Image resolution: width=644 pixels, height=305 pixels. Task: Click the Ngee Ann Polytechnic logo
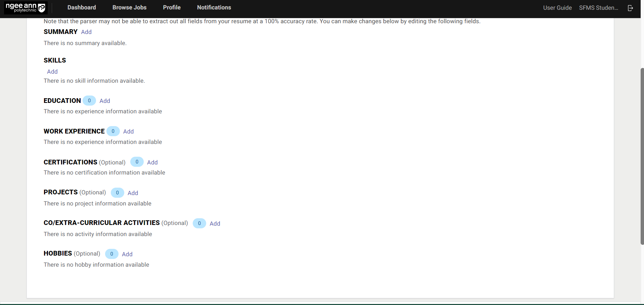[x=25, y=8]
